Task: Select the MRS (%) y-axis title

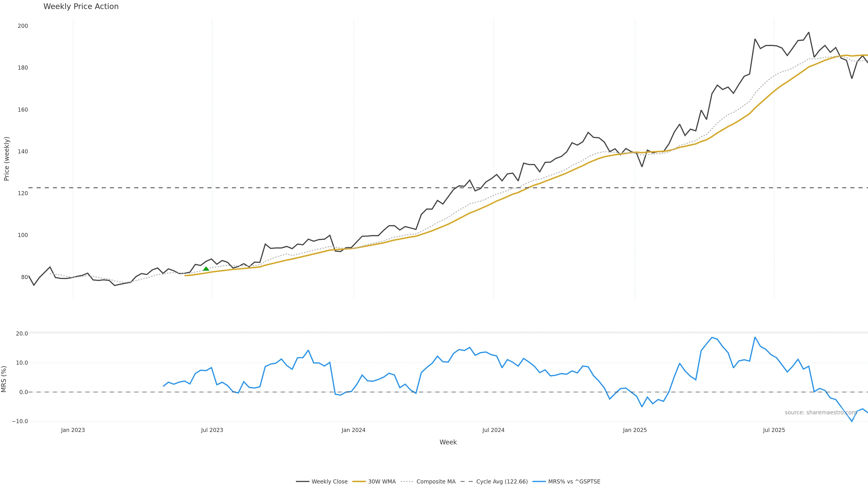Action: point(4,379)
